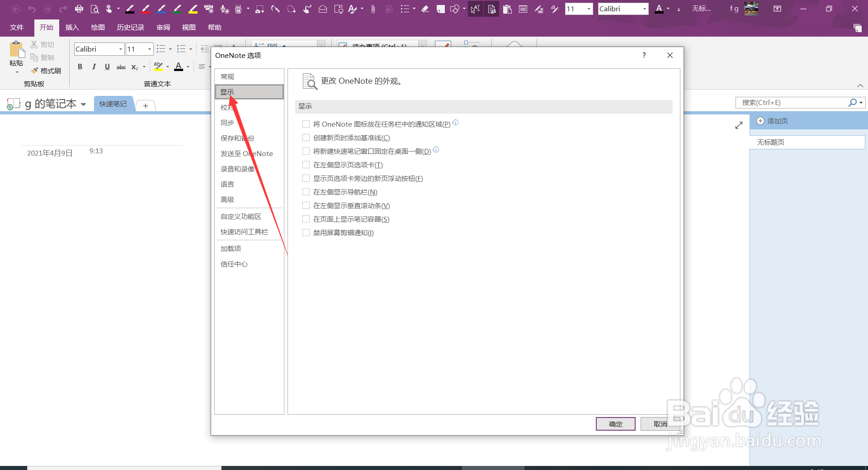Open title bar font size dropdown

tap(589, 9)
